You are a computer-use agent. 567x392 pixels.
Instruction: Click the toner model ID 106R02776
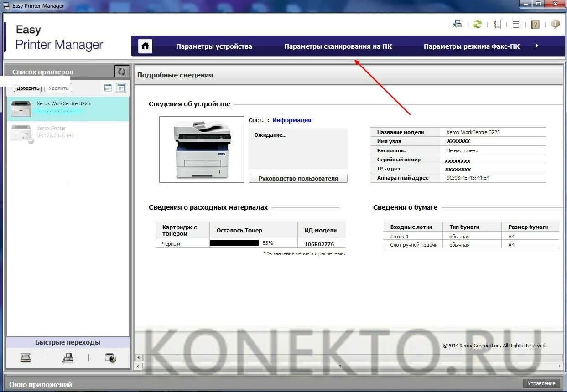pos(319,244)
